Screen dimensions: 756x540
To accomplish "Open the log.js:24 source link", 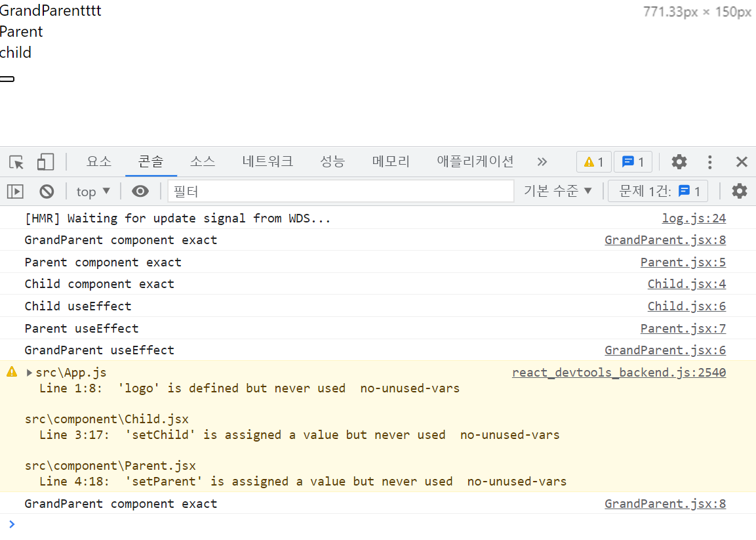I will (x=694, y=218).
